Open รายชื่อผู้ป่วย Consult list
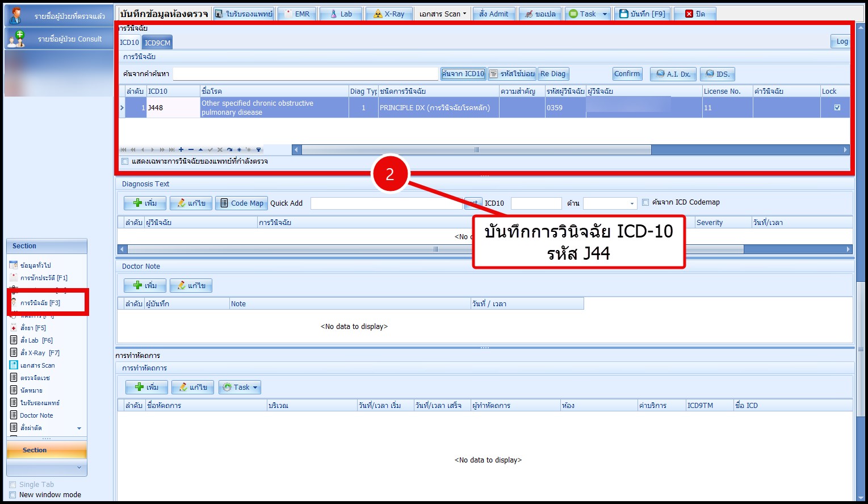Screen dimensions: 868x504 pos(59,39)
